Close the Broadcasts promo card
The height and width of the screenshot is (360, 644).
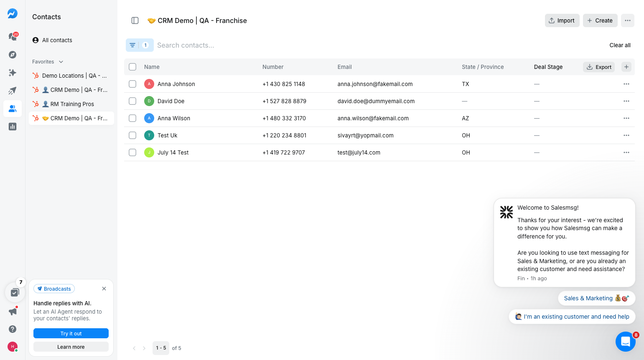(104, 289)
